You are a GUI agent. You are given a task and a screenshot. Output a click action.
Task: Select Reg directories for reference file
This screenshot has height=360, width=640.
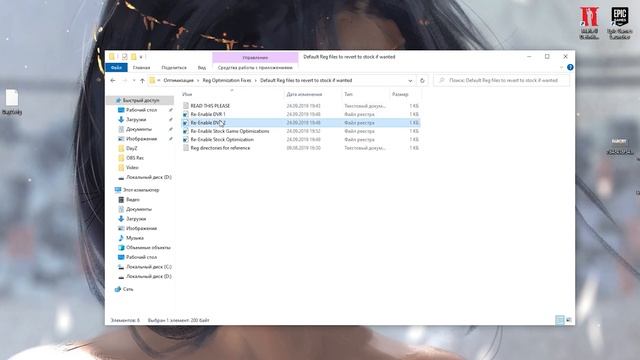[220, 148]
